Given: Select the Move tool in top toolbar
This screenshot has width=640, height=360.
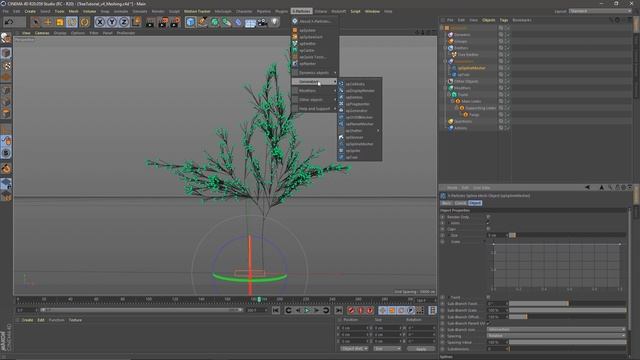Looking at the screenshot, I should (48, 22).
